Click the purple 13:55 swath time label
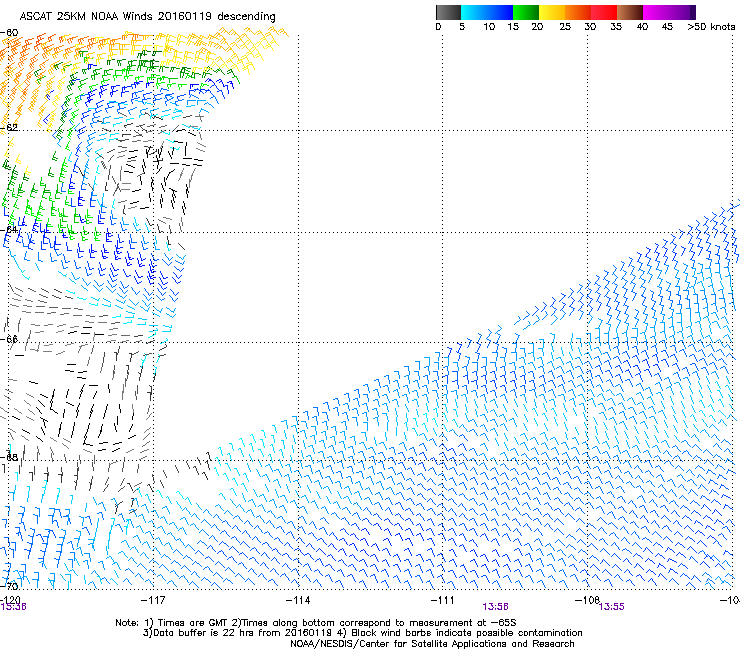 pyautogui.click(x=612, y=607)
